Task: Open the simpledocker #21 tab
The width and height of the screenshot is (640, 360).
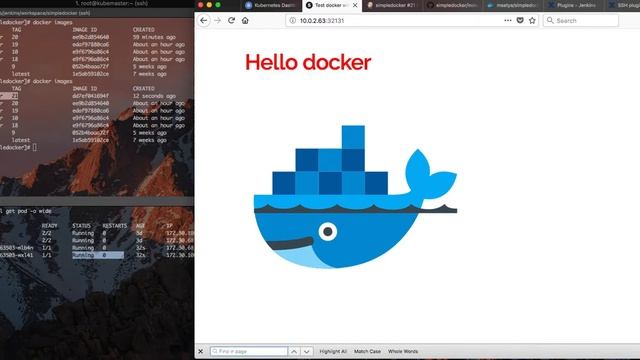Action: click(x=392, y=5)
